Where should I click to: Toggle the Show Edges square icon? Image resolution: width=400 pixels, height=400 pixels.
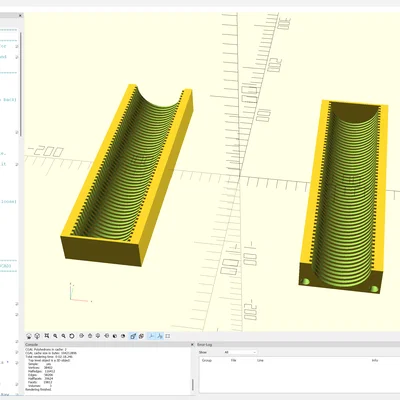[168, 336]
